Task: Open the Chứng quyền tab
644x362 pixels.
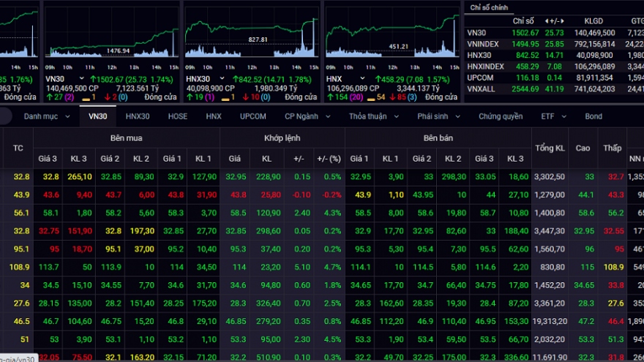Action: click(x=501, y=116)
